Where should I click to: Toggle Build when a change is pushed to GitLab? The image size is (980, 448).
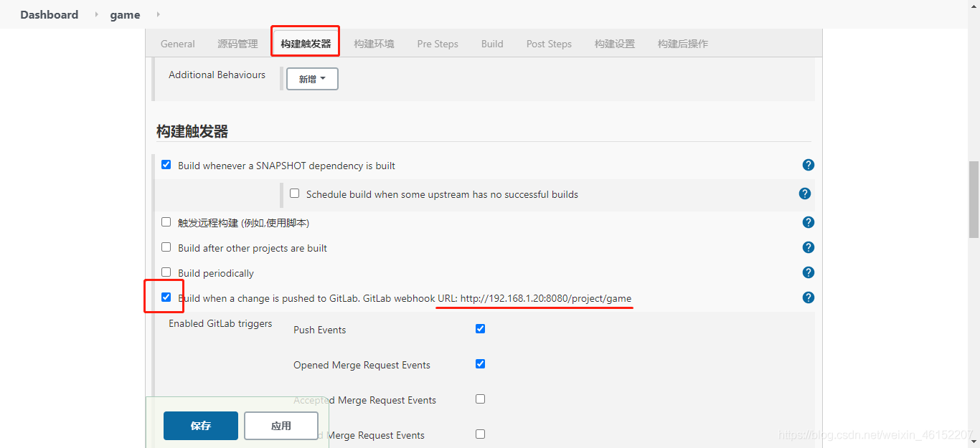[166, 297]
